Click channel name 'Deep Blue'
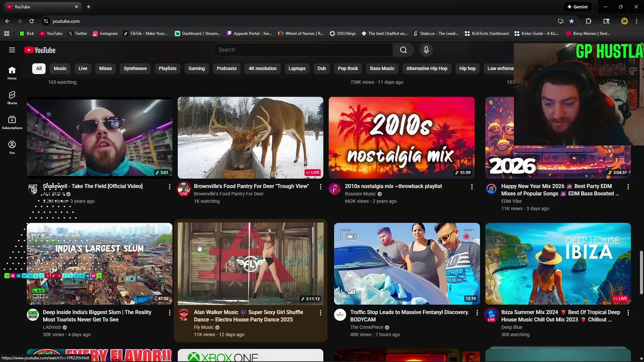Image resolution: width=644 pixels, height=362 pixels. point(512,327)
